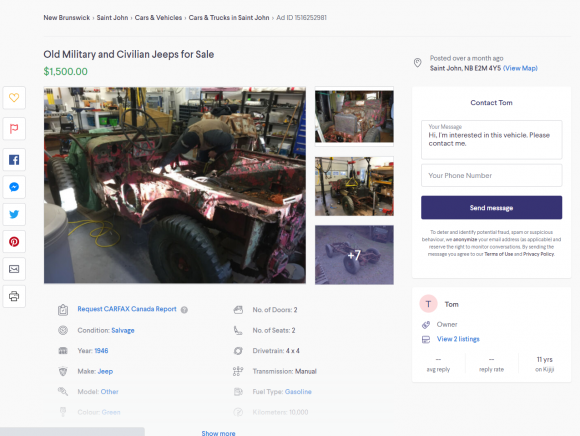This screenshot has height=436, width=580.
Task: Click Kilometers: 10,000 text
Action: (x=280, y=412)
